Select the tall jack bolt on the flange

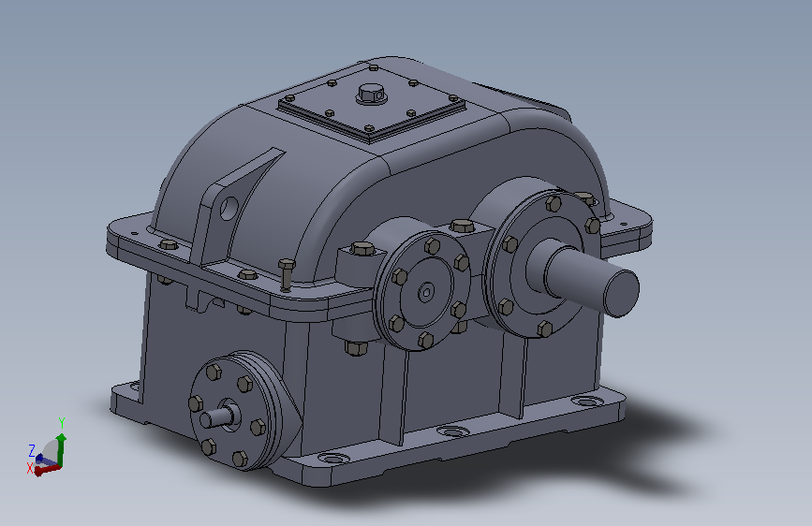pyautogui.click(x=287, y=275)
